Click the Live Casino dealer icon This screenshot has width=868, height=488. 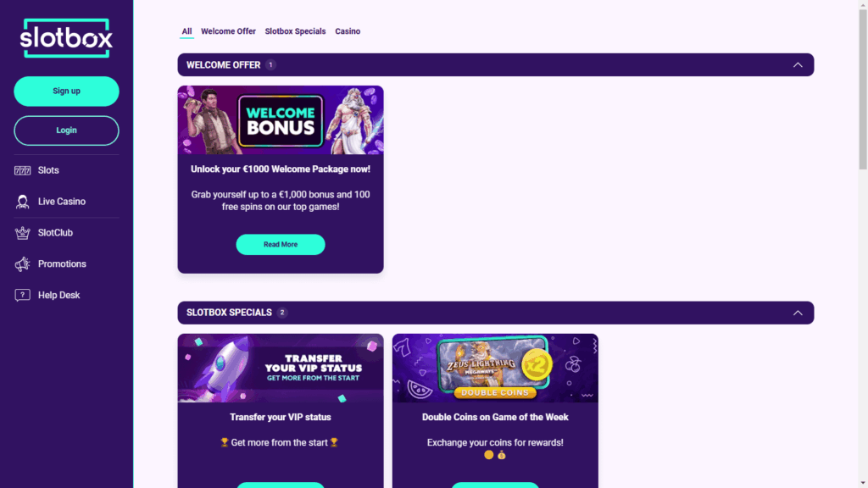click(22, 202)
